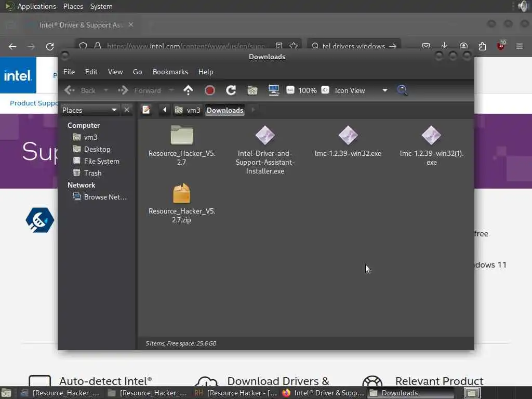Click the Downloads taskbar entry

pos(410,393)
